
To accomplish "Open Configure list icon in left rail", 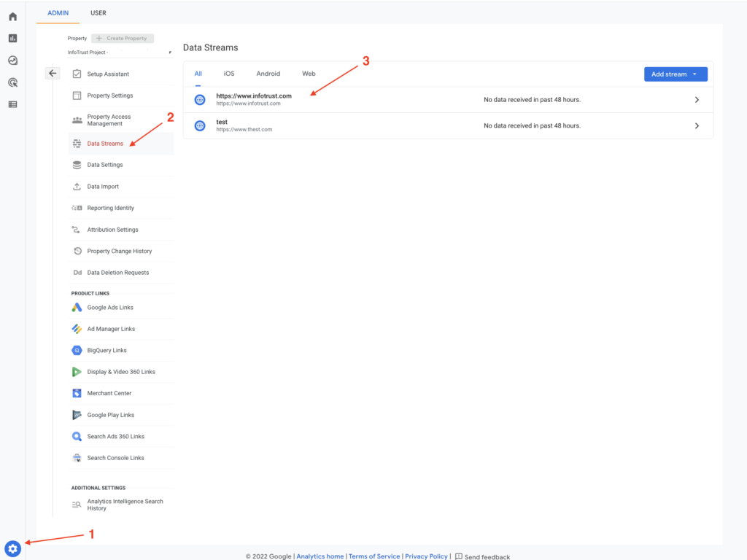I will 12,104.
